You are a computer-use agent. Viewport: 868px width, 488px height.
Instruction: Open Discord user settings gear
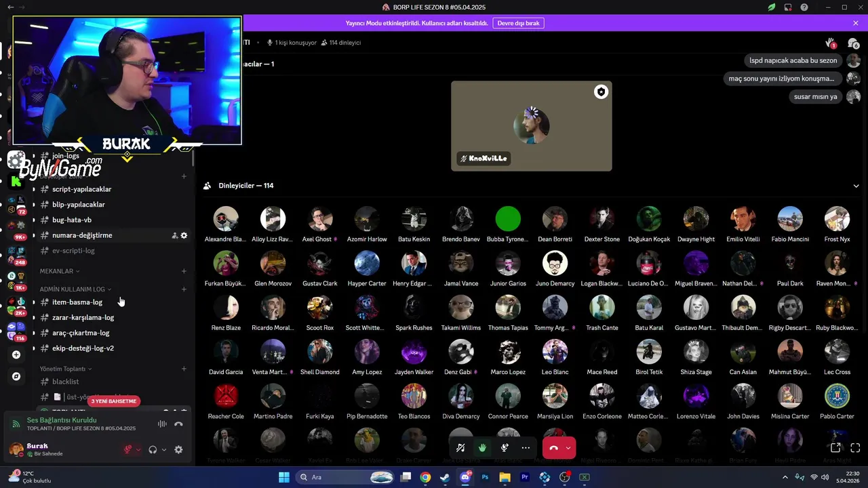tap(179, 449)
